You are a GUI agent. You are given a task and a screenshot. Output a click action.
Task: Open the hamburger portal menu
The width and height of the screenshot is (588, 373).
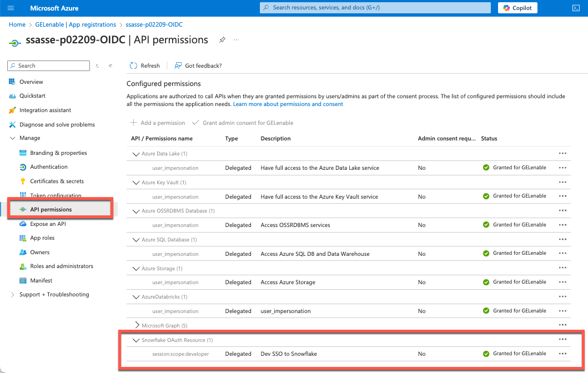pyautogui.click(x=11, y=8)
